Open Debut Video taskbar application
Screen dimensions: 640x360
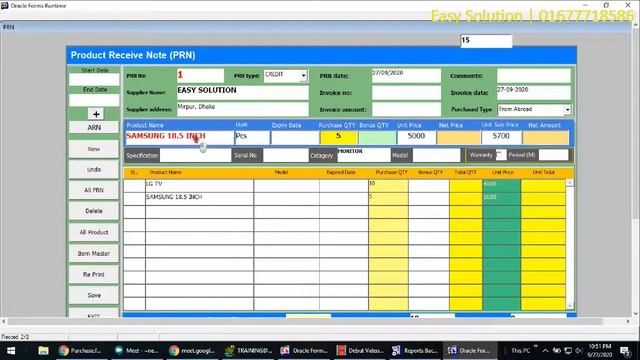click(x=360, y=351)
